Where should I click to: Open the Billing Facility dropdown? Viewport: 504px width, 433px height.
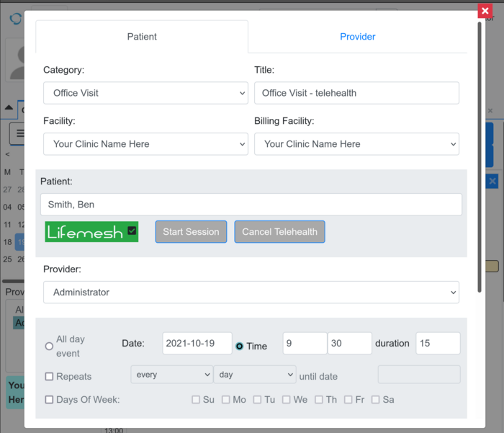[x=356, y=144]
